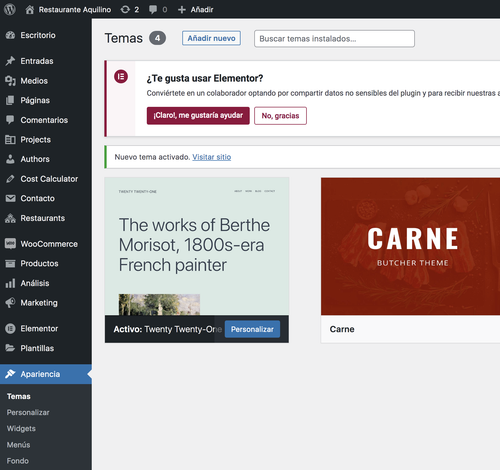Image resolution: width=500 pixels, height=470 pixels.
Task: Select the Productos menu label
Action: coord(39,264)
